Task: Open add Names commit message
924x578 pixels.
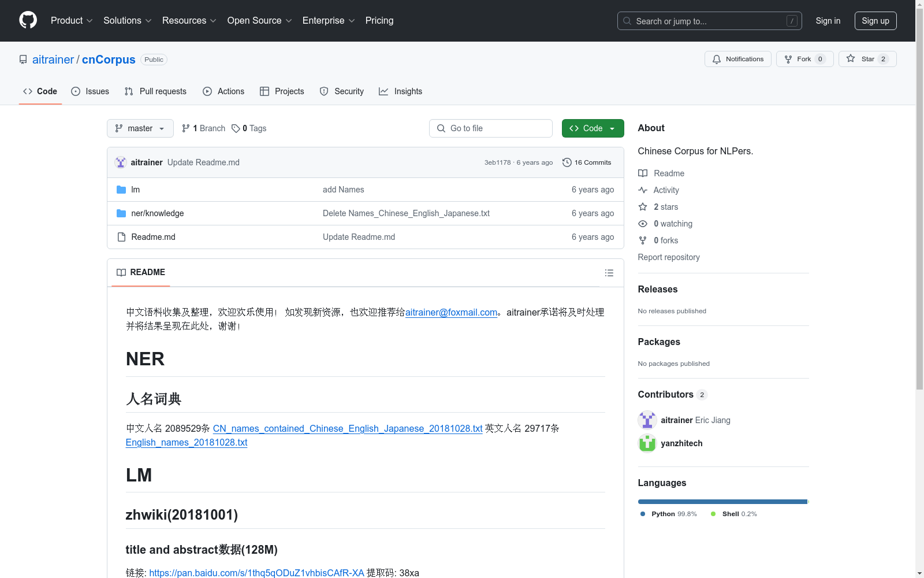Action: (x=344, y=190)
